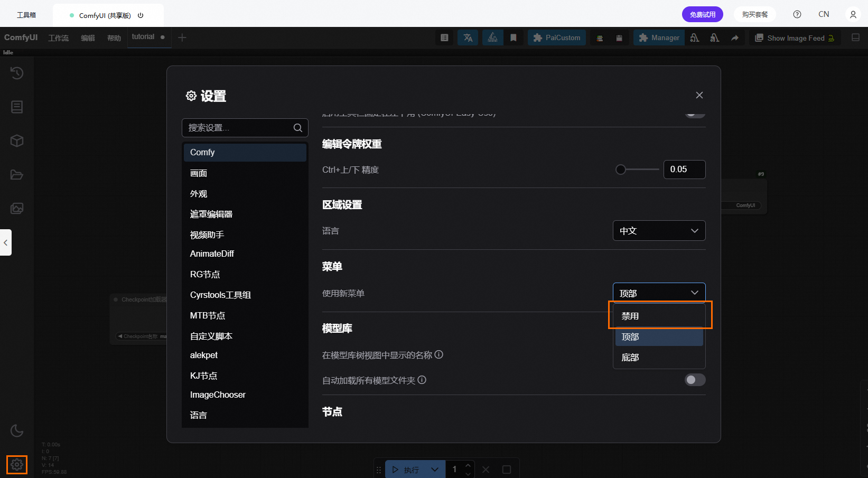Open the 编辑 menu

[88, 38]
